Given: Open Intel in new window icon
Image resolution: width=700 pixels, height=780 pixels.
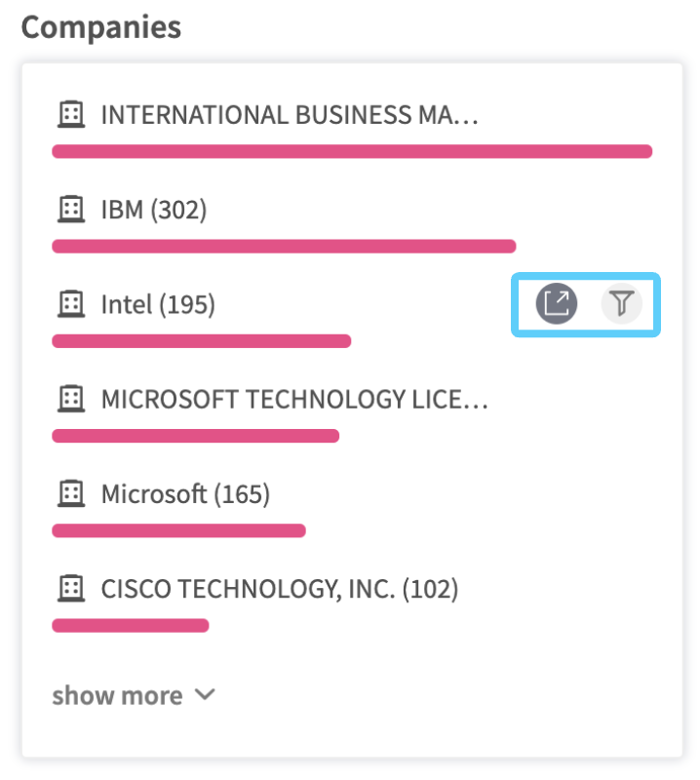Looking at the screenshot, I should coord(557,304).
